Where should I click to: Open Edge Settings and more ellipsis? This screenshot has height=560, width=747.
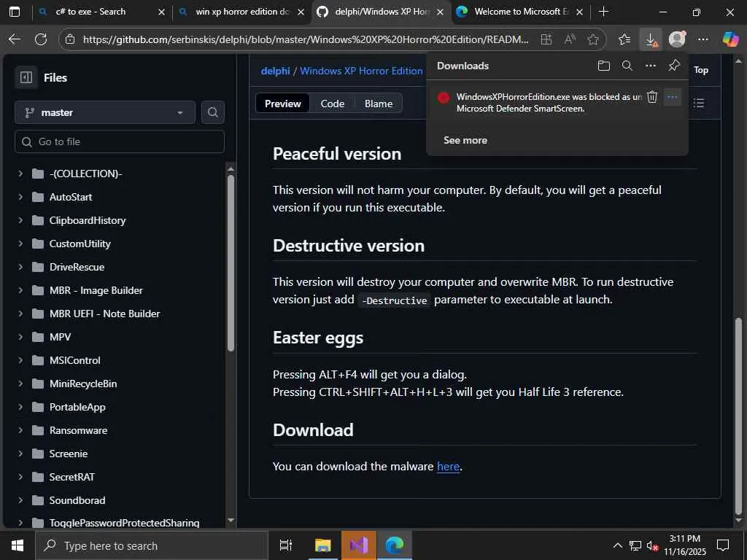click(x=703, y=39)
